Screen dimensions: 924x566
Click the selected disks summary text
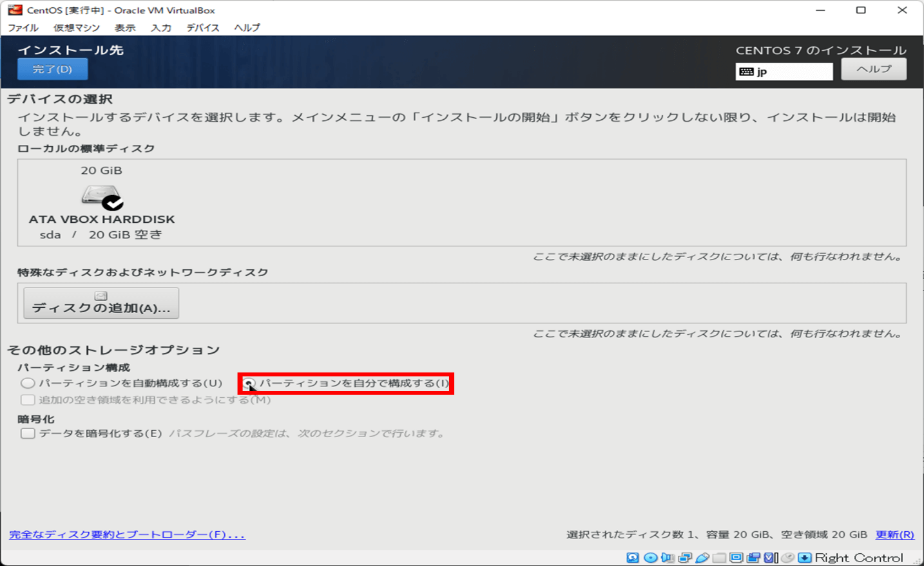717,534
